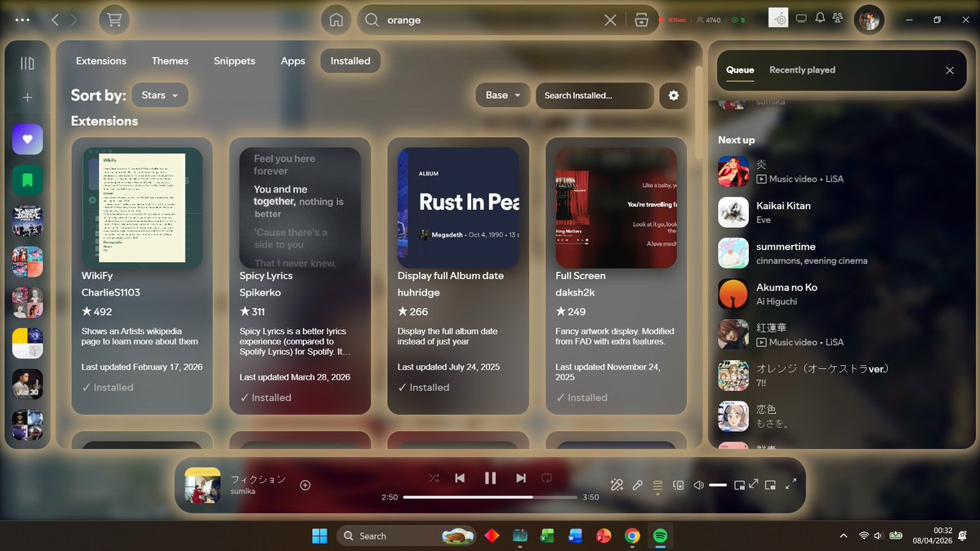Open the Marketplace cart icon

coord(114,20)
